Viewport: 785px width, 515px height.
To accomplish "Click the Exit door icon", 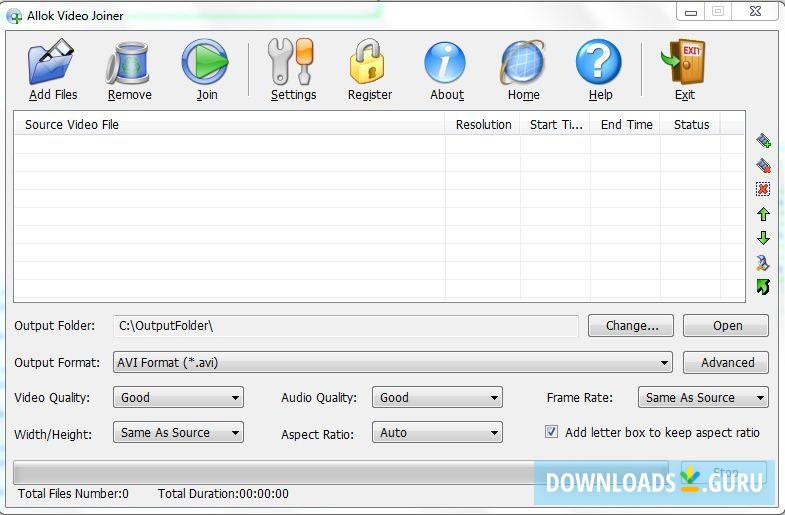I will (x=683, y=62).
